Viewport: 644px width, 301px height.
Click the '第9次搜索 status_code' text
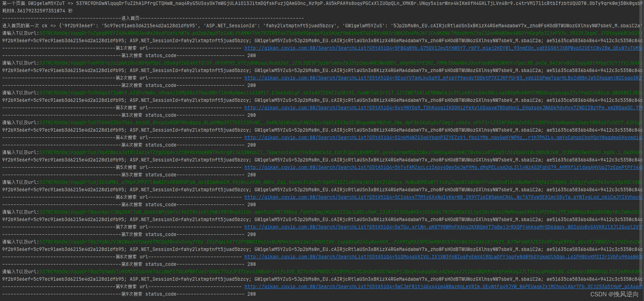click(x=149, y=294)
